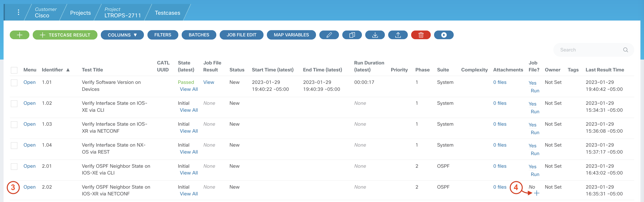This screenshot has width=644, height=202.
Task: Open testcase 2.02 menu link
Action: pos(30,187)
